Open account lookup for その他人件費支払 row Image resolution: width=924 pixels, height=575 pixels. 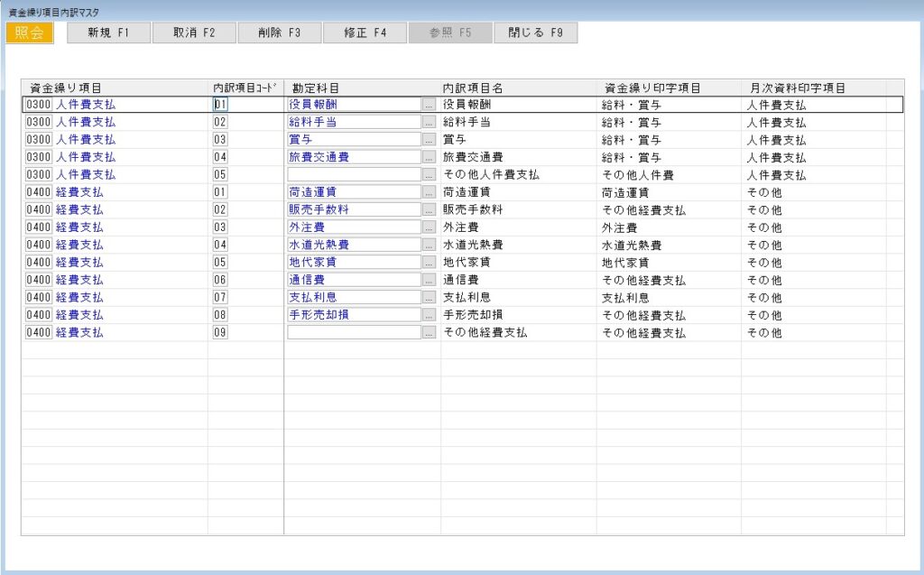click(x=429, y=174)
